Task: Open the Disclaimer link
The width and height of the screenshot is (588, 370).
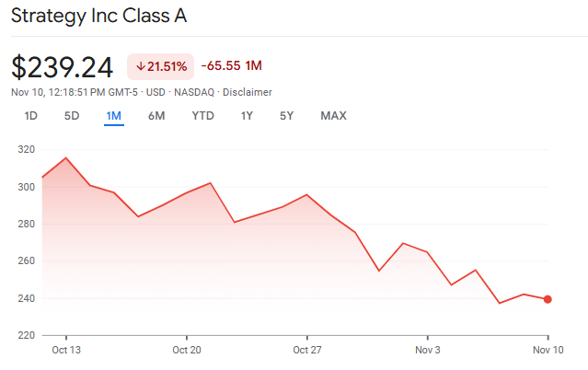Action: click(248, 92)
